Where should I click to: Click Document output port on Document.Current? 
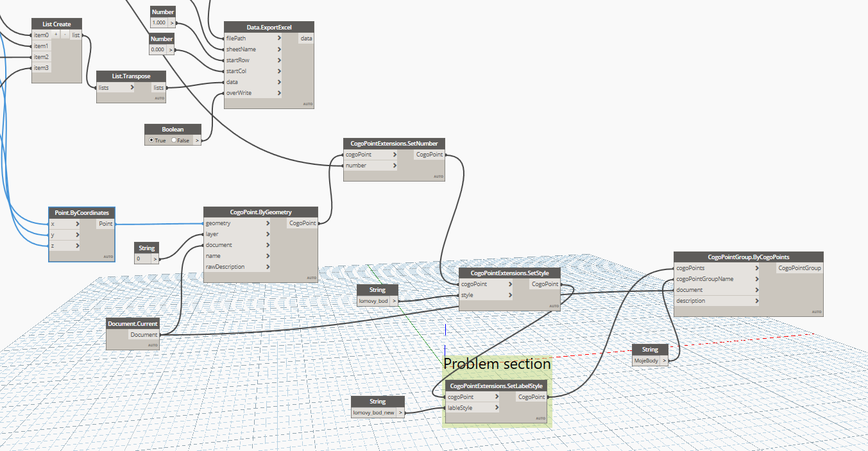[x=144, y=335]
